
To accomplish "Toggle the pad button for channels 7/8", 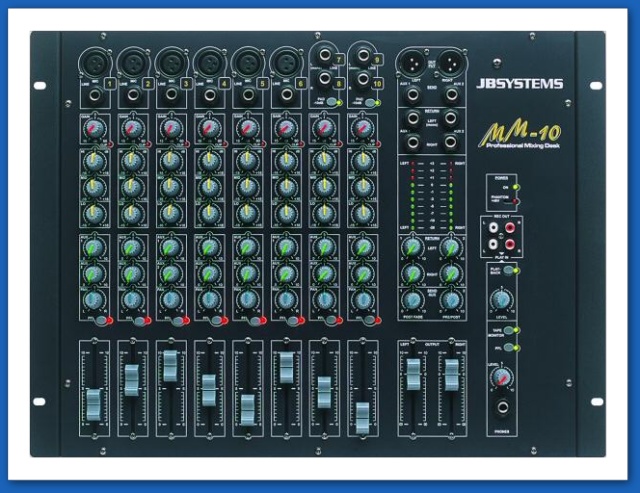I will (331, 102).
